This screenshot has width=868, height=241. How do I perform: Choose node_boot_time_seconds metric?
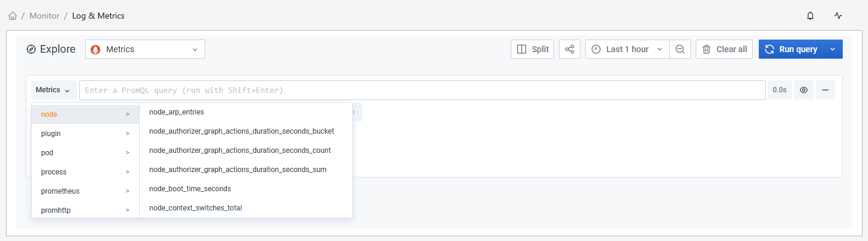[190, 189]
